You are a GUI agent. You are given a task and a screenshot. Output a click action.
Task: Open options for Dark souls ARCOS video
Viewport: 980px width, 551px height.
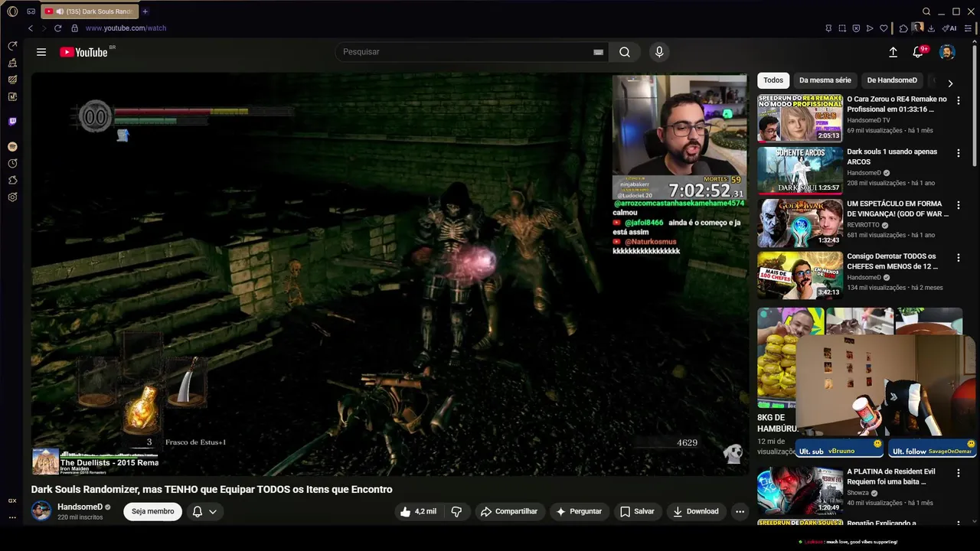pyautogui.click(x=959, y=153)
